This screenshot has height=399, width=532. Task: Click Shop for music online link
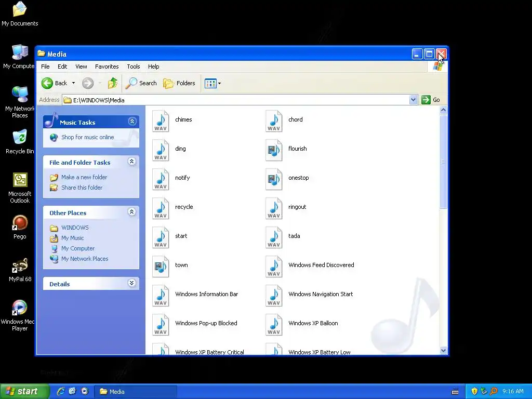[x=87, y=137]
